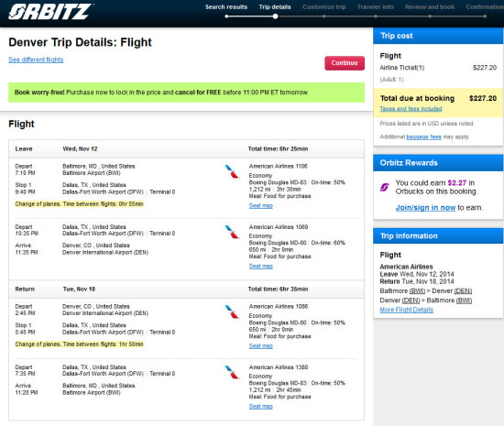Open Taxes and fees included link
The image size is (504, 426).
coord(411,109)
